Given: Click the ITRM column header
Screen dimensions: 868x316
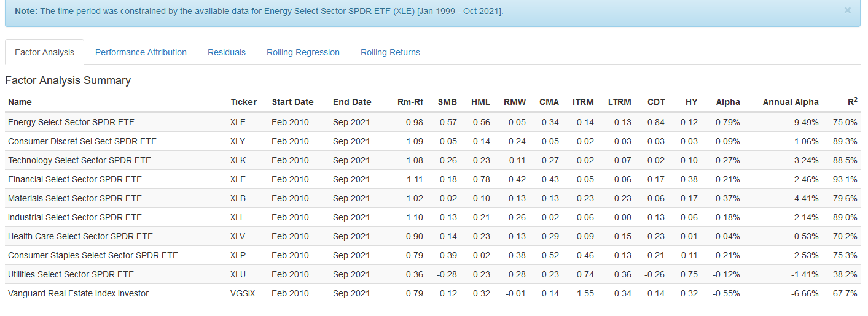Looking at the screenshot, I should tap(583, 102).
